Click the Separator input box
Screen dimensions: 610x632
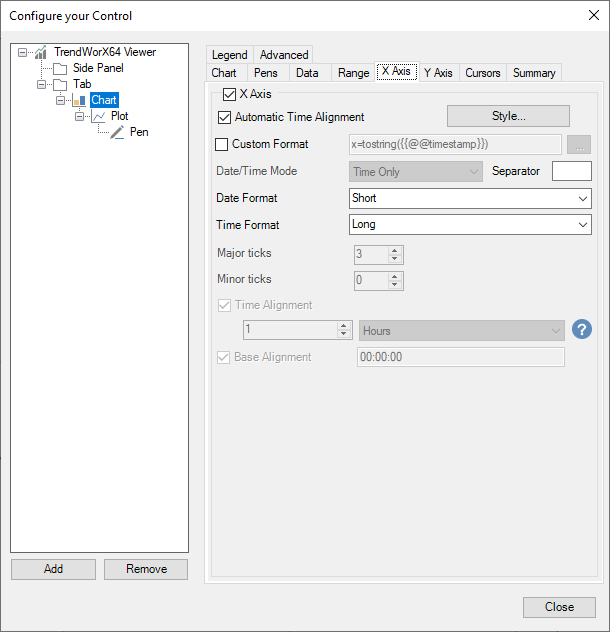click(x=571, y=171)
